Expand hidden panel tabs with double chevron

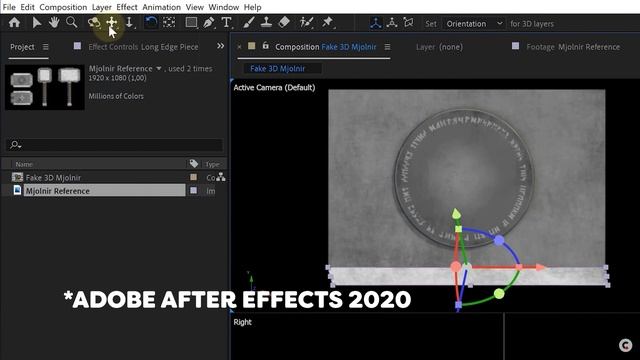pos(220,46)
